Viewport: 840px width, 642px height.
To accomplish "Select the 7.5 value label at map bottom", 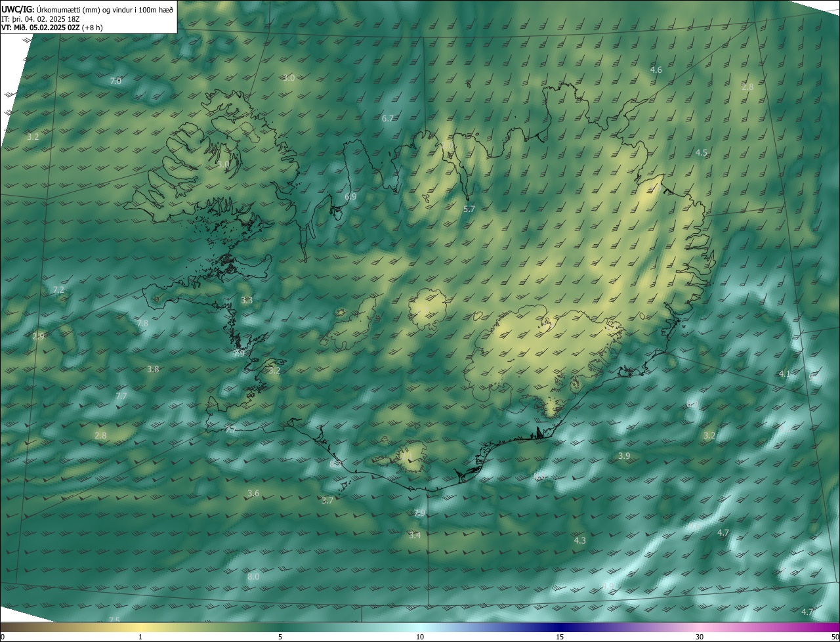I will point(114,620).
